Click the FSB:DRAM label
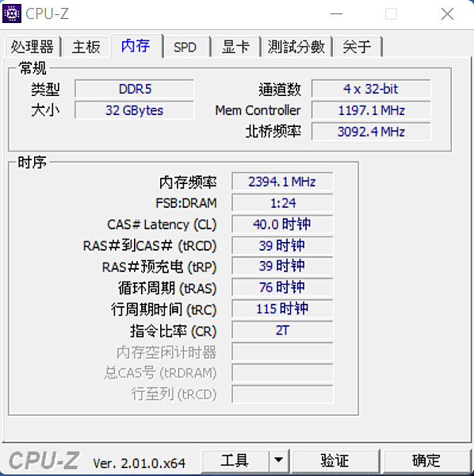The width and height of the screenshot is (474, 476). click(x=186, y=203)
